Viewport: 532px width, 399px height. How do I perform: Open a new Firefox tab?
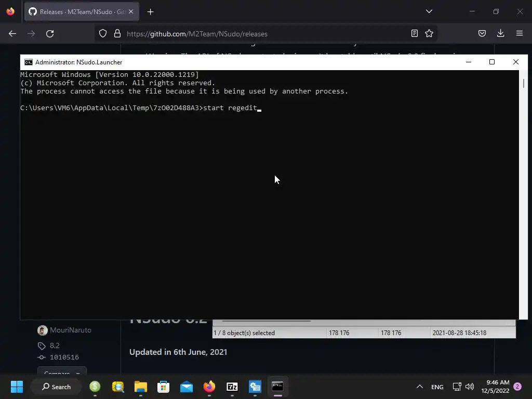click(150, 12)
